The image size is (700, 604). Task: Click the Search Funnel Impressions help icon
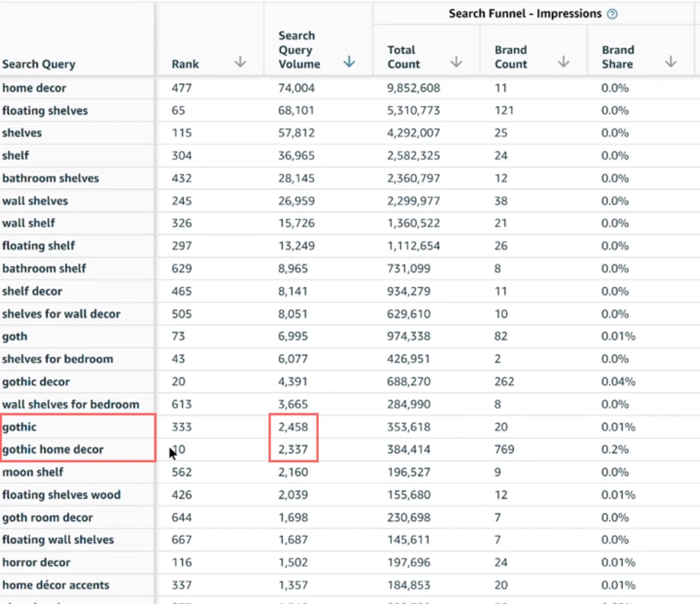[x=613, y=14]
